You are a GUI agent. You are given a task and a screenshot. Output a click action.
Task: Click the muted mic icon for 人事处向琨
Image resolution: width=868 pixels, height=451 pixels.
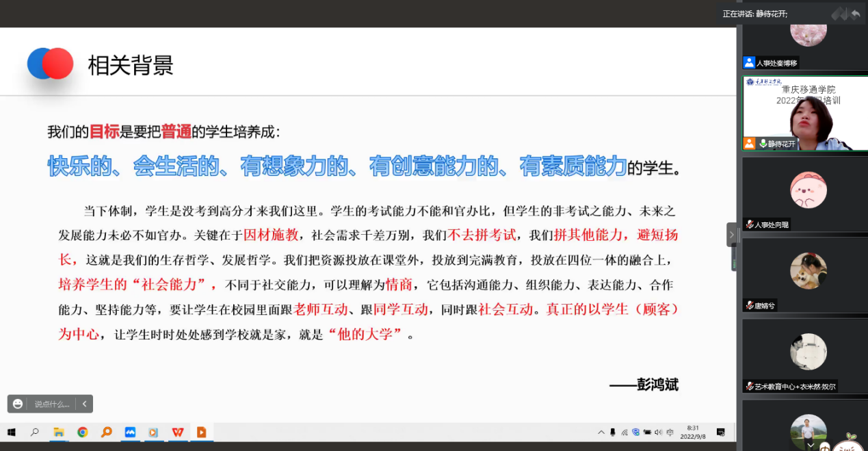coord(750,224)
